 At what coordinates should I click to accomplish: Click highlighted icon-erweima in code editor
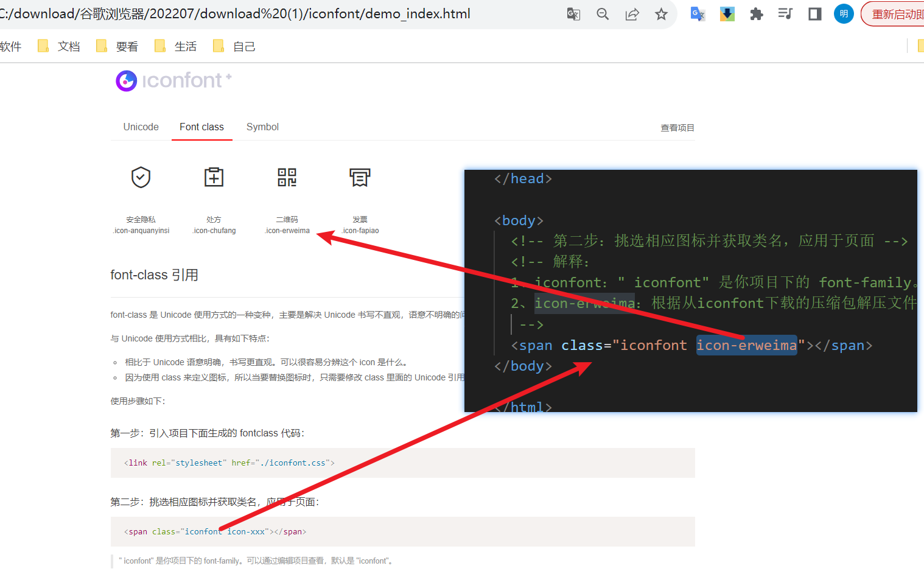coord(746,345)
